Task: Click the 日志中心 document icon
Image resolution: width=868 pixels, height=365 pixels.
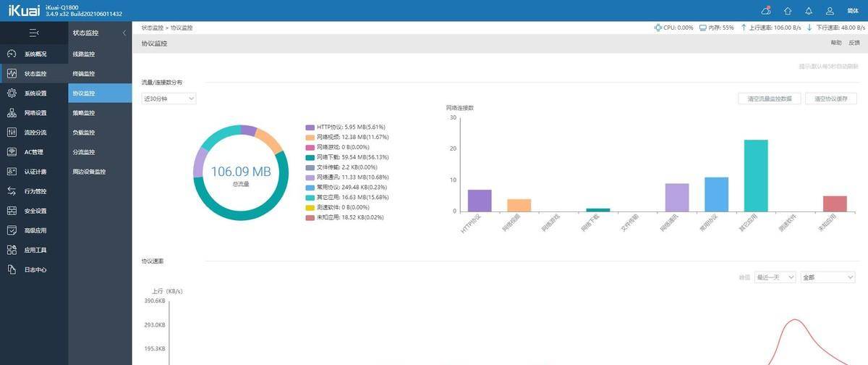Action: (x=11, y=269)
